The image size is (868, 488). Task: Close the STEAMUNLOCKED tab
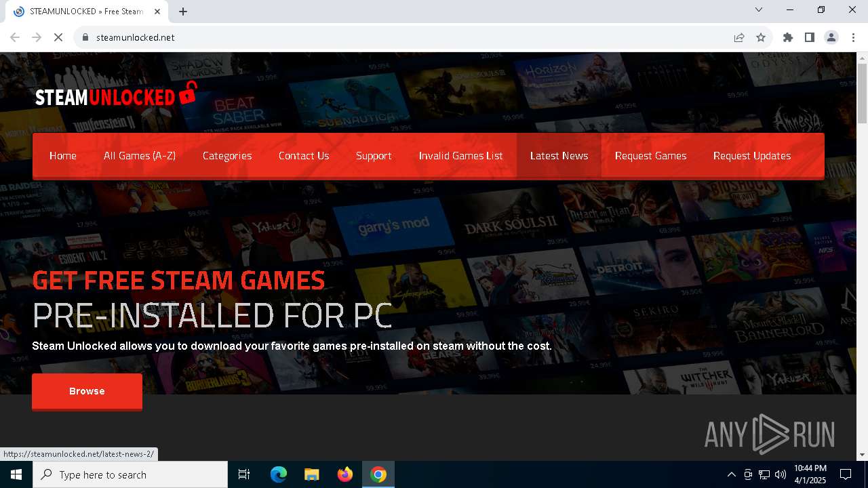pyautogui.click(x=158, y=11)
